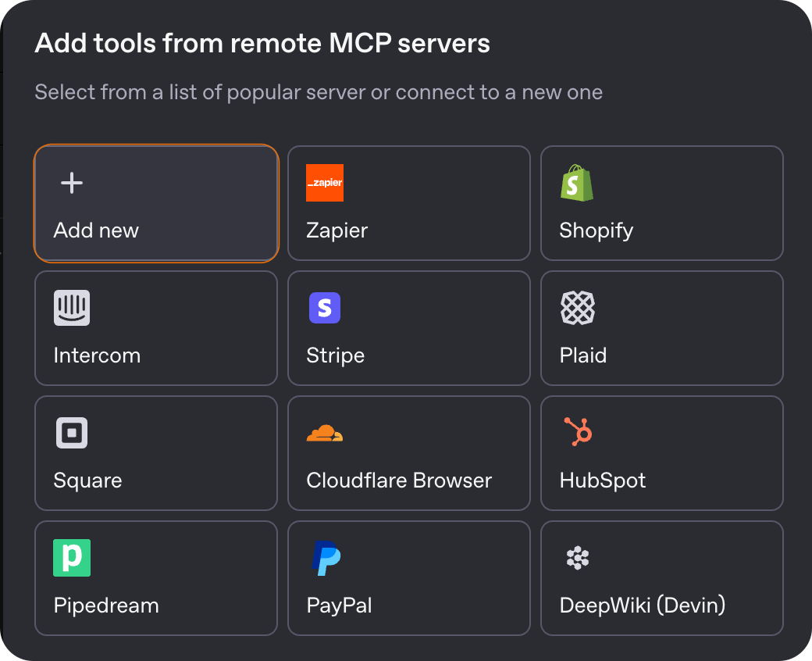Click the green Pipedream P logo
The image size is (812, 661).
(72, 558)
